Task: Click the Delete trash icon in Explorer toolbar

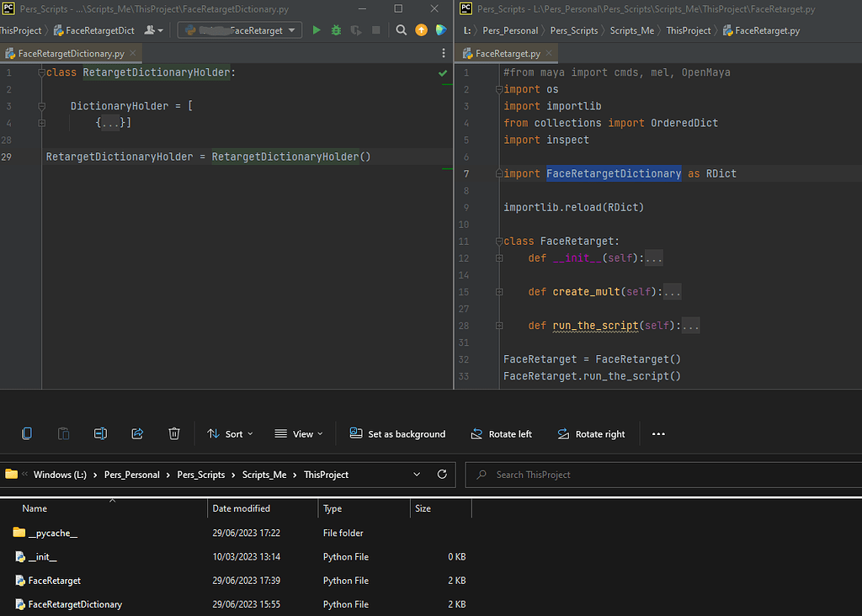Action: tap(174, 434)
